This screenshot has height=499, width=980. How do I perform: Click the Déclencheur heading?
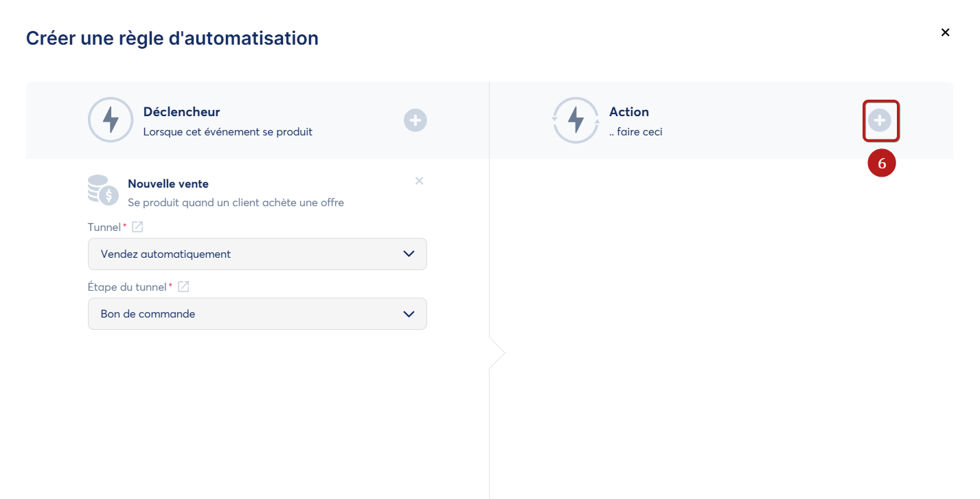181,111
